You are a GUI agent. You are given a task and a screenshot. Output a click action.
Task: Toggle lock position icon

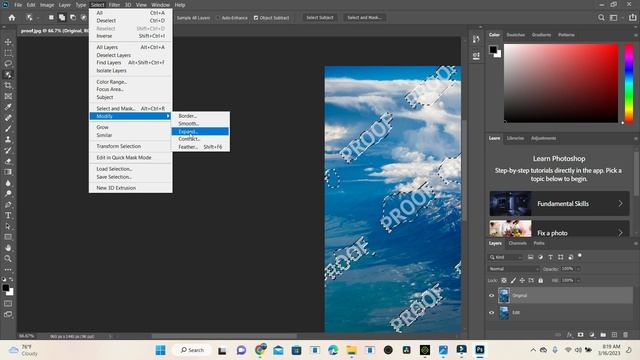[x=522, y=280]
